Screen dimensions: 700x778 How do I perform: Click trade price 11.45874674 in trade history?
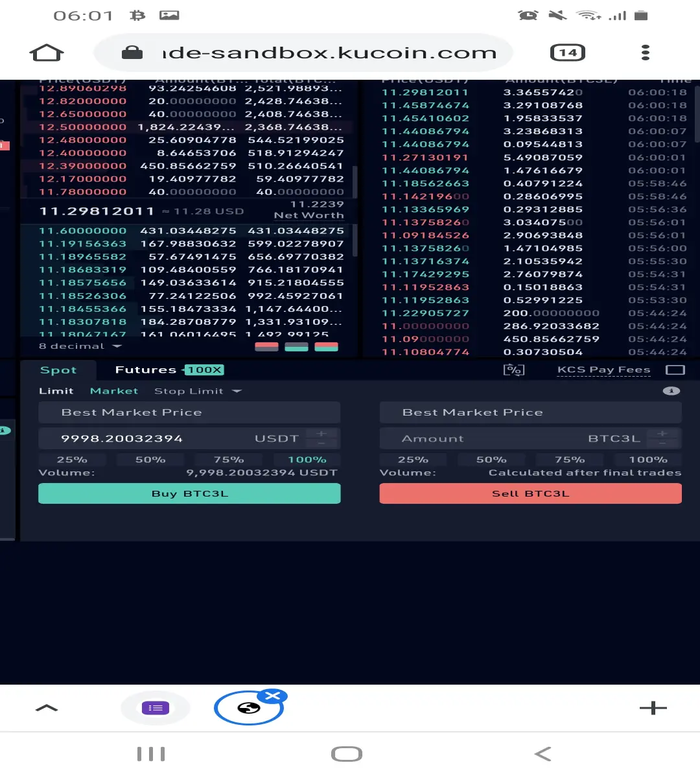tap(425, 105)
